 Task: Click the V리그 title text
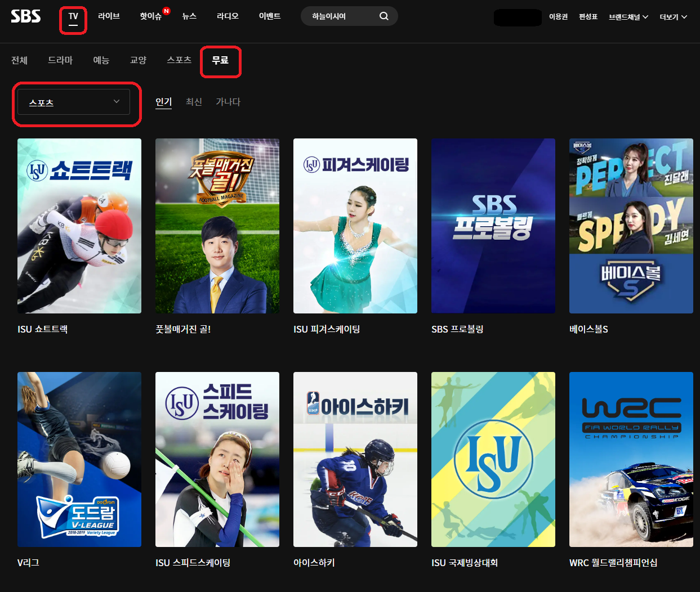[x=28, y=563]
